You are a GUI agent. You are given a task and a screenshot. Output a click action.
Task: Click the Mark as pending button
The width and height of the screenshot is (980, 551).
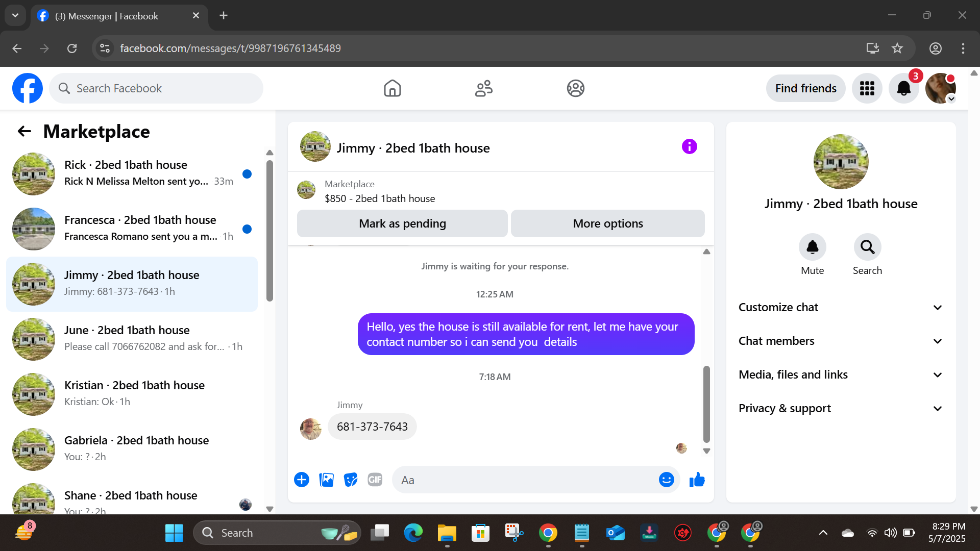point(402,223)
